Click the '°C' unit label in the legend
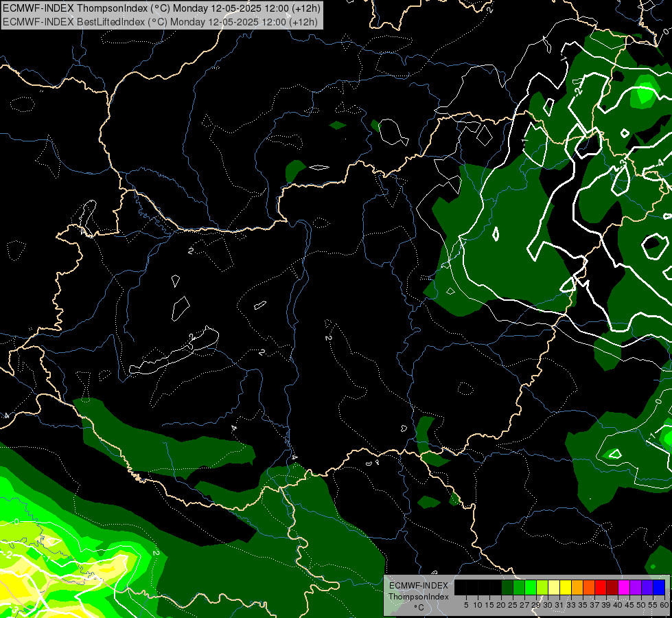Viewport: 672px width, 618px height. [x=419, y=608]
